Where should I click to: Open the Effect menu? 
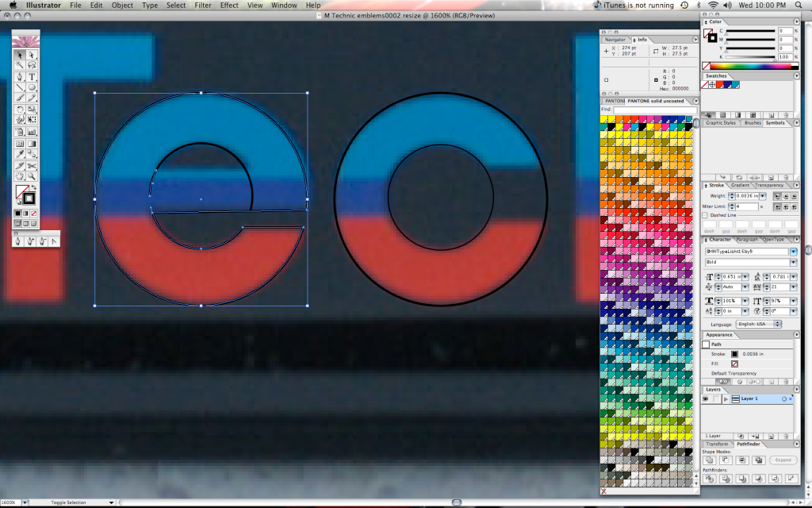click(x=229, y=6)
